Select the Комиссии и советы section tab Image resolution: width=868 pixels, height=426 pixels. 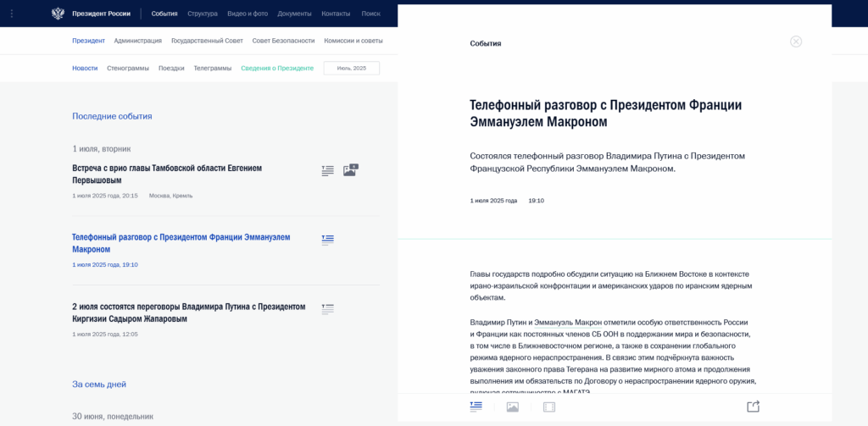(x=353, y=41)
